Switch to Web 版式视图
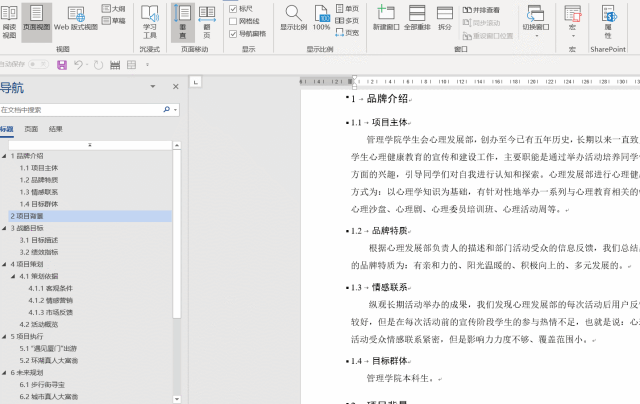Image resolution: width=640 pixels, height=404 pixels. (x=76, y=19)
